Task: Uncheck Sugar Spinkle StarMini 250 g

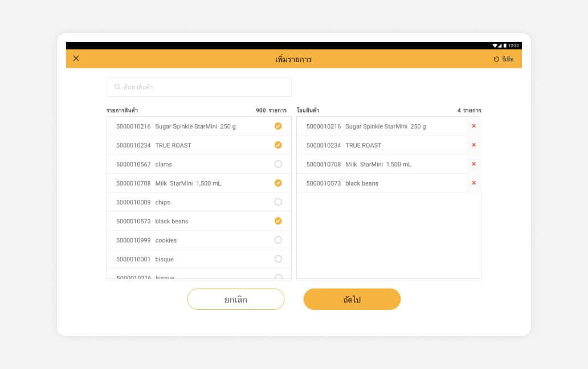Action: pyautogui.click(x=278, y=126)
